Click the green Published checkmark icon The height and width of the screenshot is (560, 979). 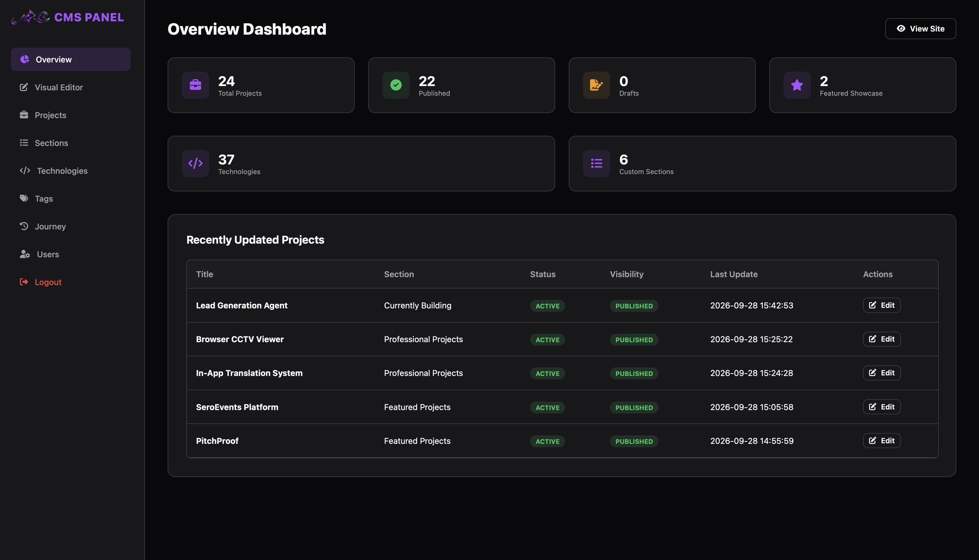point(396,85)
